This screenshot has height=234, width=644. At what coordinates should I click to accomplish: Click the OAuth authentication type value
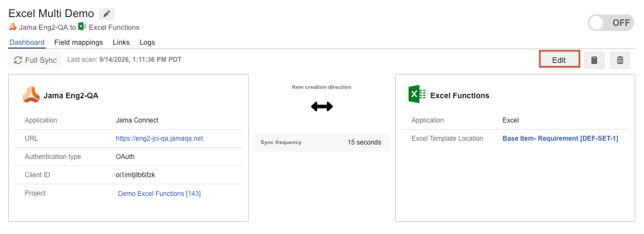pyautogui.click(x=125, y=157)
